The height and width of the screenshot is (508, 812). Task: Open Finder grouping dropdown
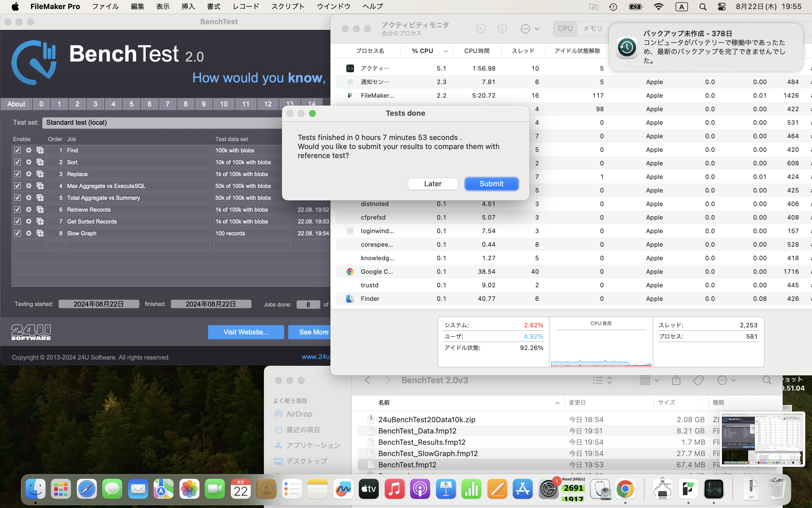coord(649,380)
